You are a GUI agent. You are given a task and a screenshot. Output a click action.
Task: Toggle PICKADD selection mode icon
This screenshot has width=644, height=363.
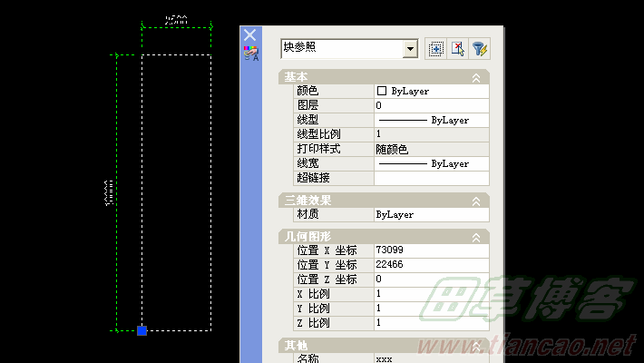point(435,49)
